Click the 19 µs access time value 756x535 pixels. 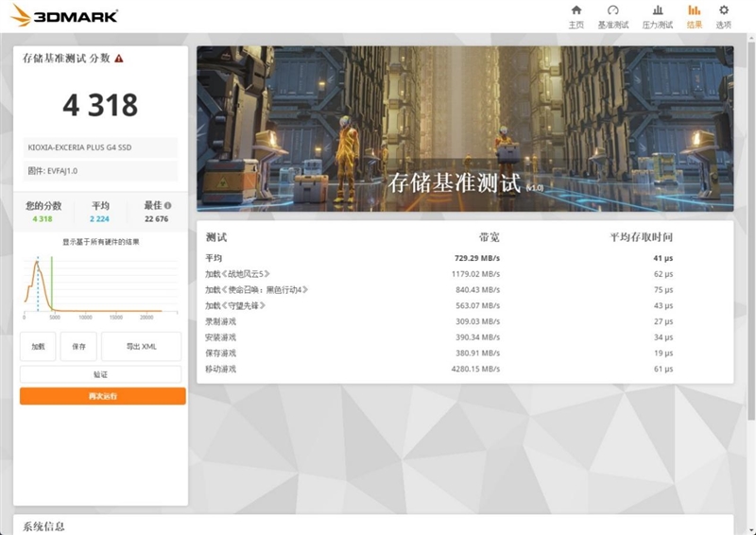pyautogui.click(x=663, y=354)
